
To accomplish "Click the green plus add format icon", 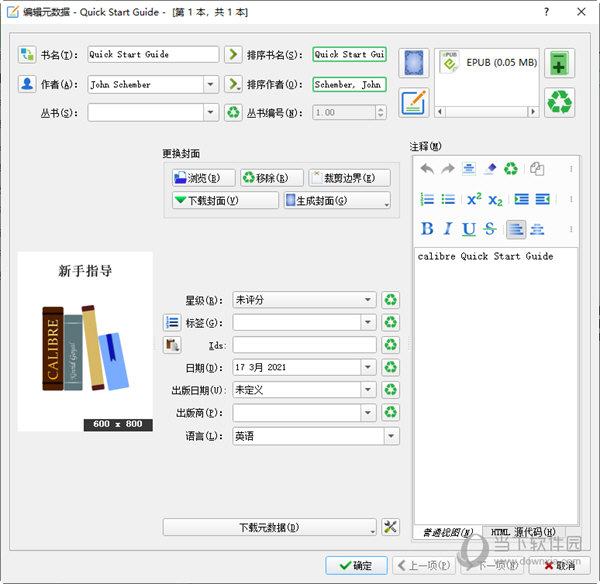I will (x=560, y=63).
